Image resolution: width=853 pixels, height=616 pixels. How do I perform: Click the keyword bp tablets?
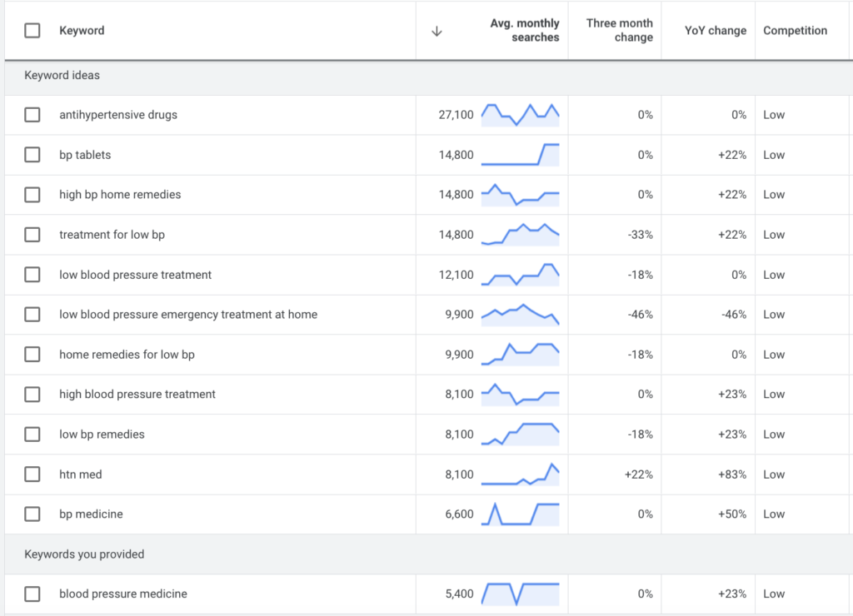pyautogui.click(x=85, y=155)
